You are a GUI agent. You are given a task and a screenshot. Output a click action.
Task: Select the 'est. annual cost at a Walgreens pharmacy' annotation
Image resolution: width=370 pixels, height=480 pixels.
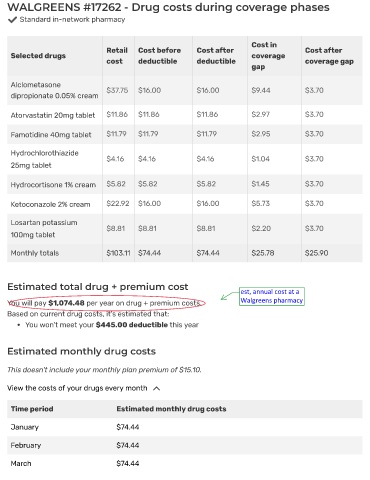[x=272, y=296]
